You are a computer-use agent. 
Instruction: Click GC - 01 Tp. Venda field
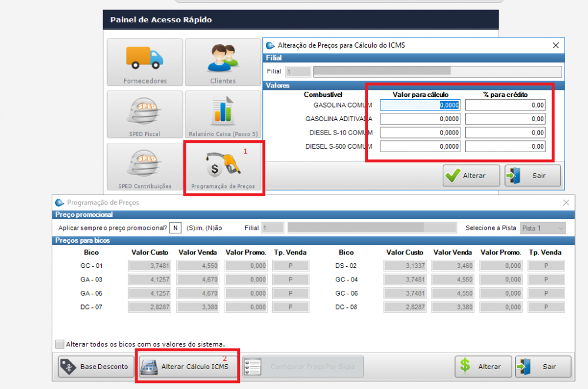[x=290, y=266]
